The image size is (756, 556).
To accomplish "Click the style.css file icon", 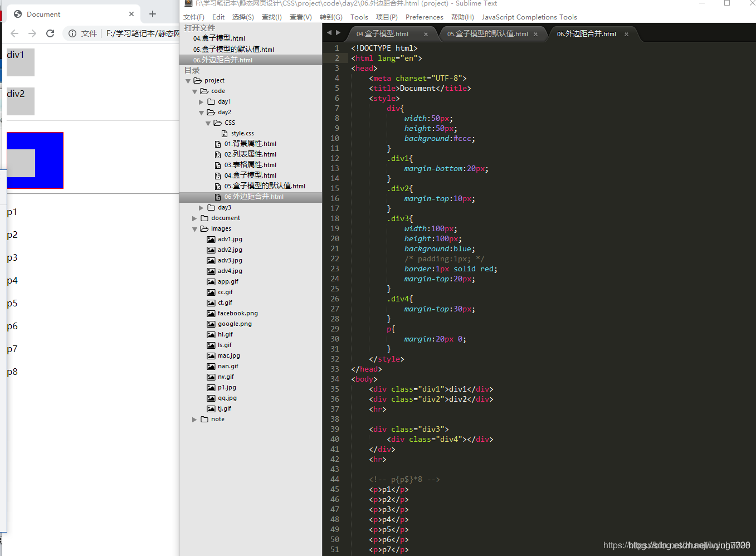I will tap(225, 133).
